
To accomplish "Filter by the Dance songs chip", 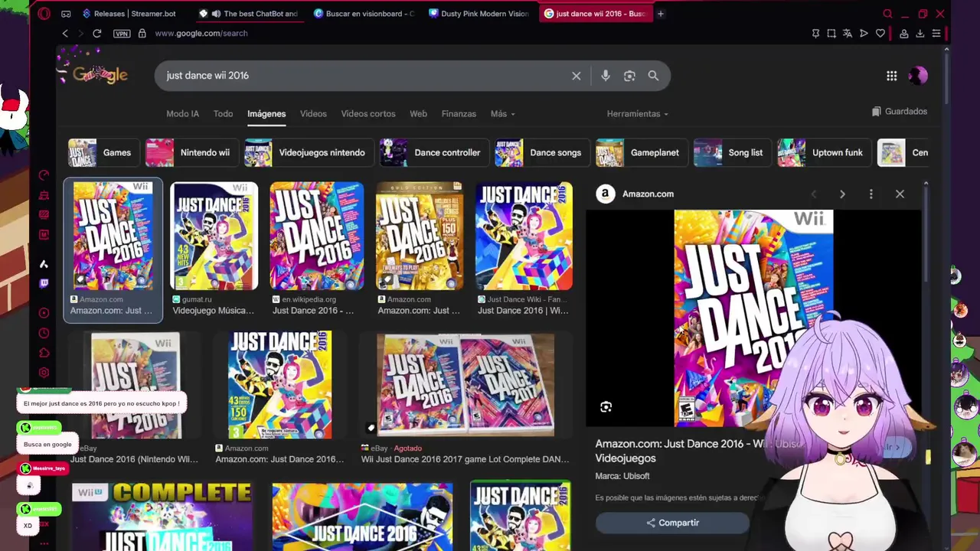I will tap(541, 152).
